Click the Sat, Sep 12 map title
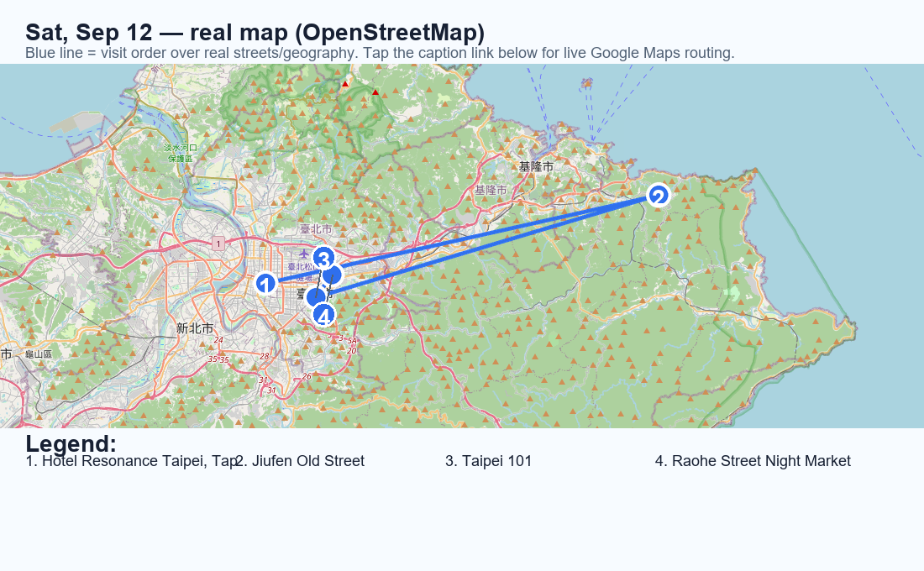Viewport: 924px width, 571px height. click(x=255, y=33)
